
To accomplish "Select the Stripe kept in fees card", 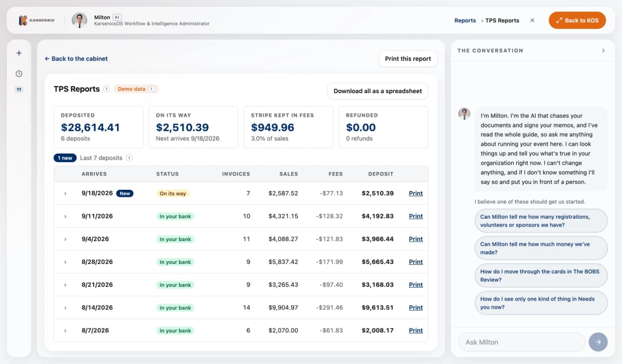I will pyautogui.click(x=288, y=127).
